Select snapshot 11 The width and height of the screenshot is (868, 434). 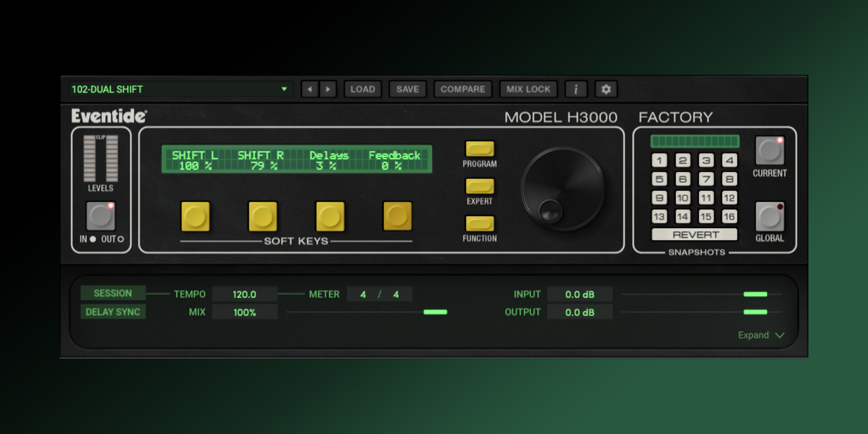click(706, 198)
